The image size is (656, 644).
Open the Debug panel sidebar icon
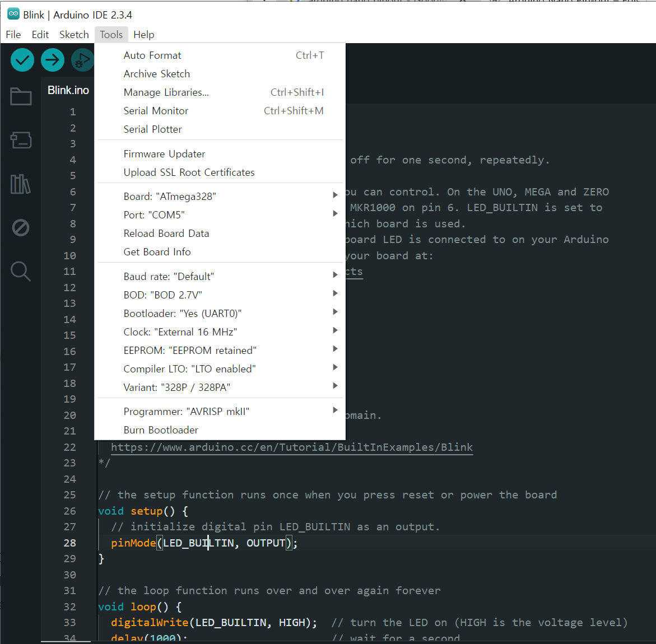21,228
